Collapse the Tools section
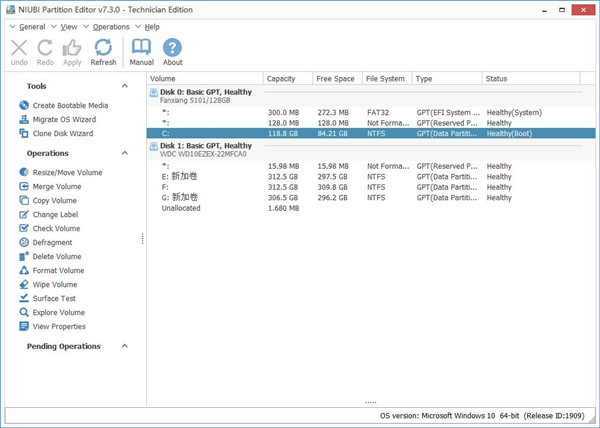This screenshot has width=600, height=428. (125, 87)
